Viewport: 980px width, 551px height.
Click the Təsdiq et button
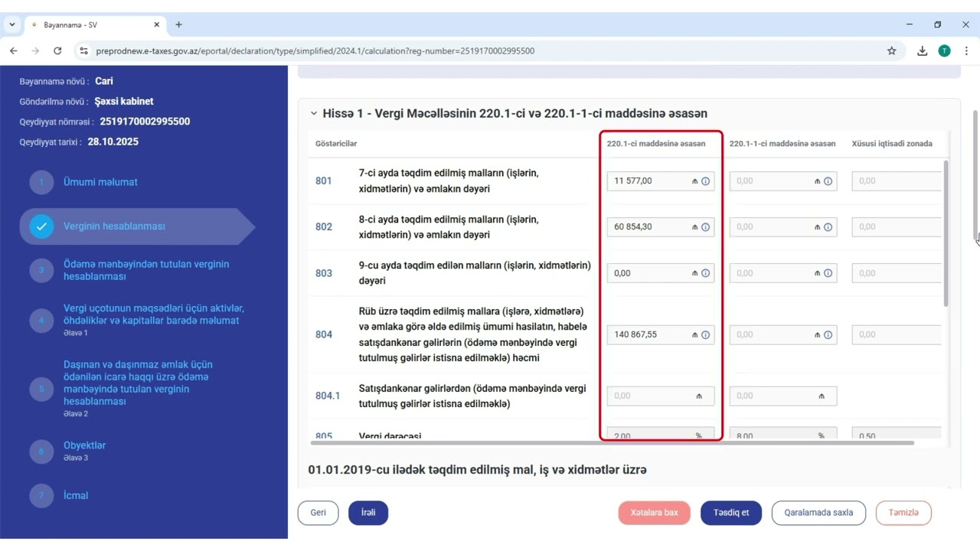coord(731,513)
